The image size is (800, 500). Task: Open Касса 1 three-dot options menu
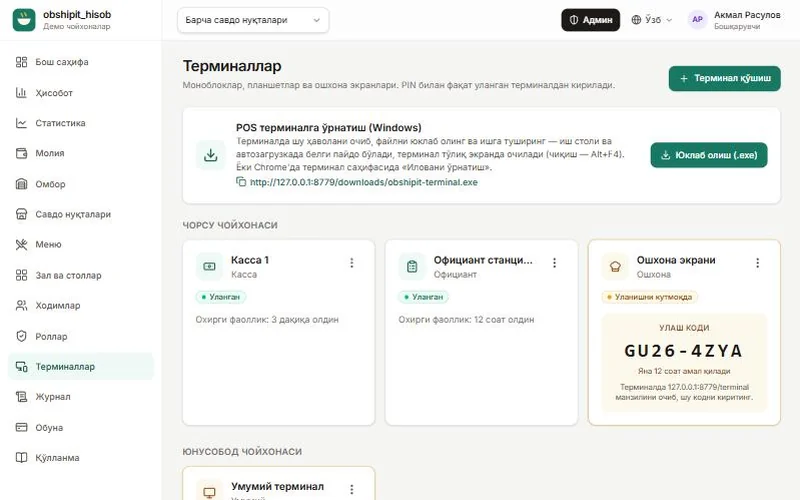[352, 263]
